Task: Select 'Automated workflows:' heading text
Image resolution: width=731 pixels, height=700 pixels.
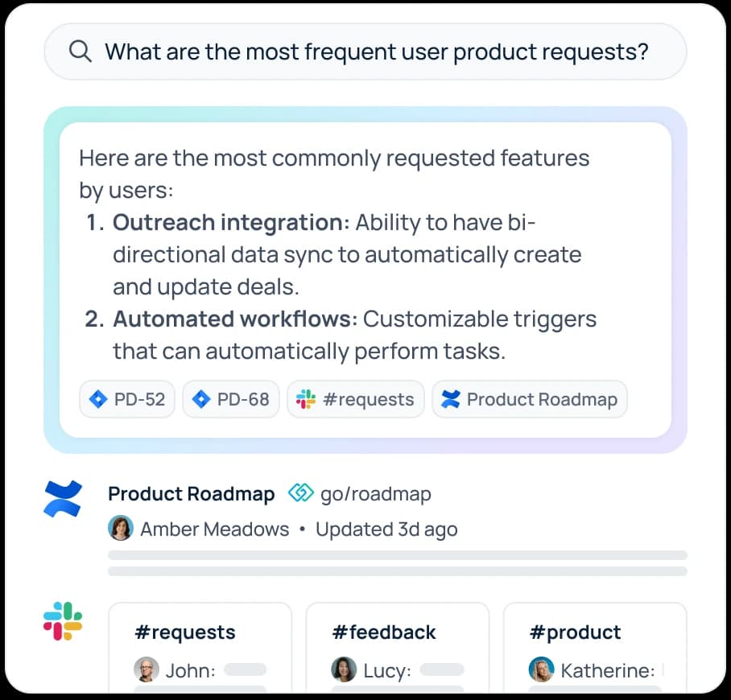Action: pyautogui.click(x=235, y=319)
